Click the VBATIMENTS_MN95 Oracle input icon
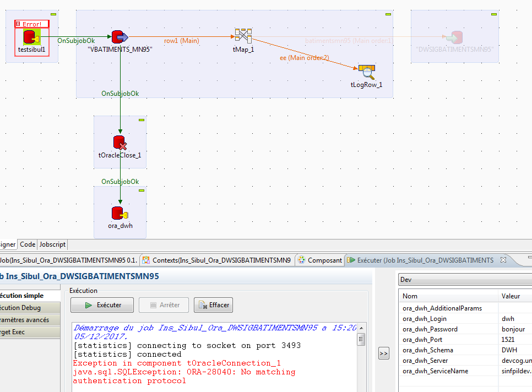The image size is (532, 392). (120, 37)
